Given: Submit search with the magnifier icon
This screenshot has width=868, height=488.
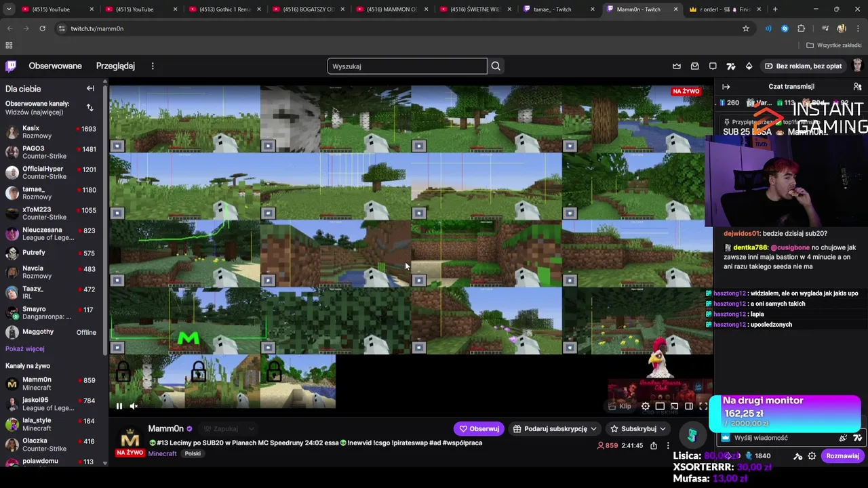Looking at the screenshot, I should 496,66.
